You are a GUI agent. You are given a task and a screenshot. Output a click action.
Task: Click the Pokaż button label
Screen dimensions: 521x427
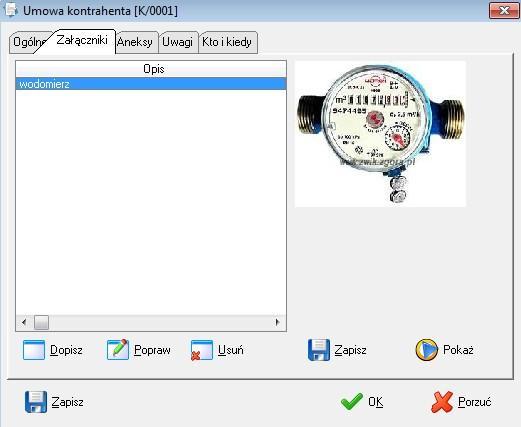click(458, 350)
